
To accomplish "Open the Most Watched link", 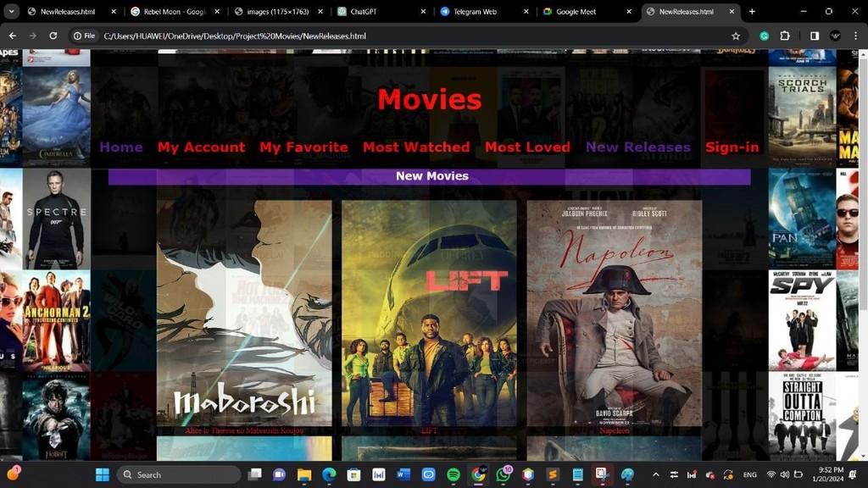I will pyautogui.click(x=416, y=147).
